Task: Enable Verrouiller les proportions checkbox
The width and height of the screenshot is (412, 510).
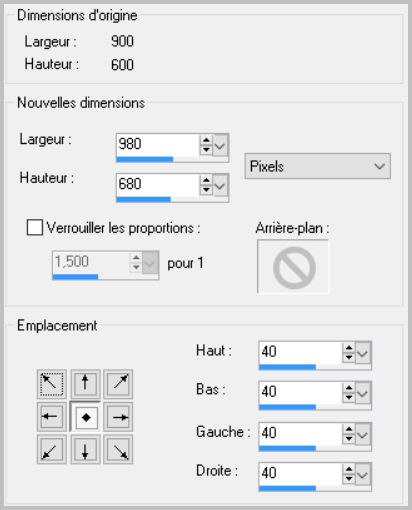Action: [x=35, y=228]
